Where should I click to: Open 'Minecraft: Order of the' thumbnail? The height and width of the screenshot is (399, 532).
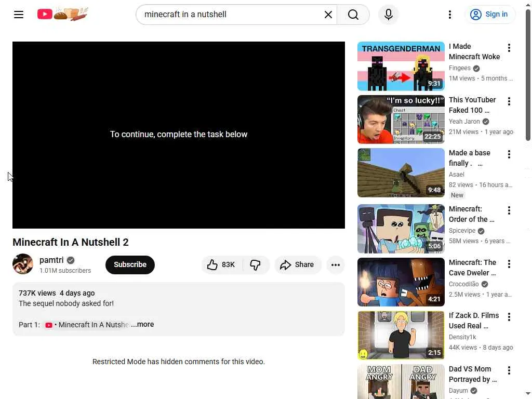[x=401, y=229]
